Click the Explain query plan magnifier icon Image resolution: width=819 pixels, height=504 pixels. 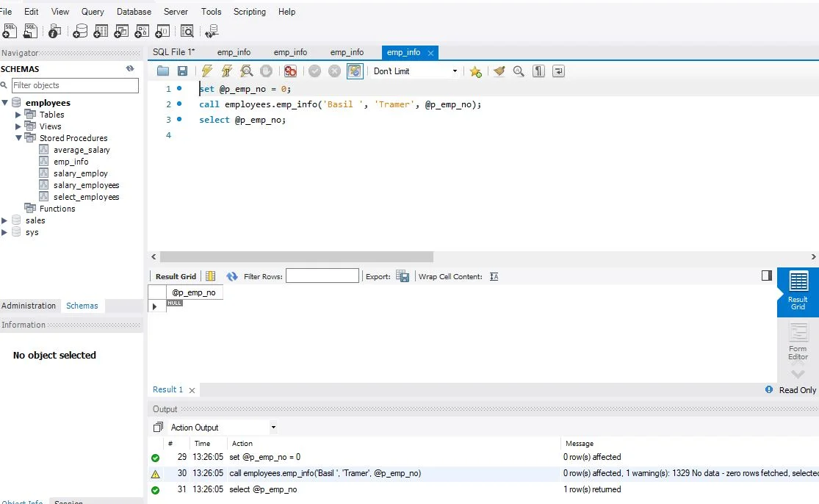click(x=247, y=71)
